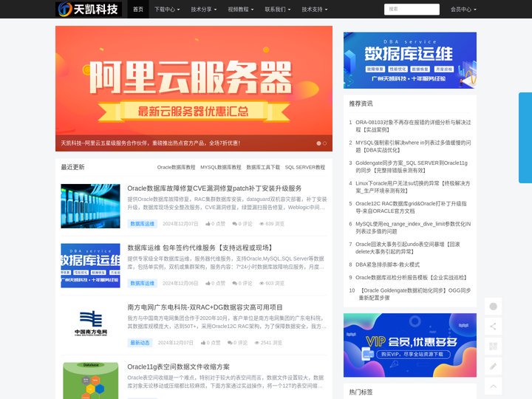This screenshot has height=399, width=532.
Task: Expand the 联系我们 dropdown menu
Action: point(278,9)
